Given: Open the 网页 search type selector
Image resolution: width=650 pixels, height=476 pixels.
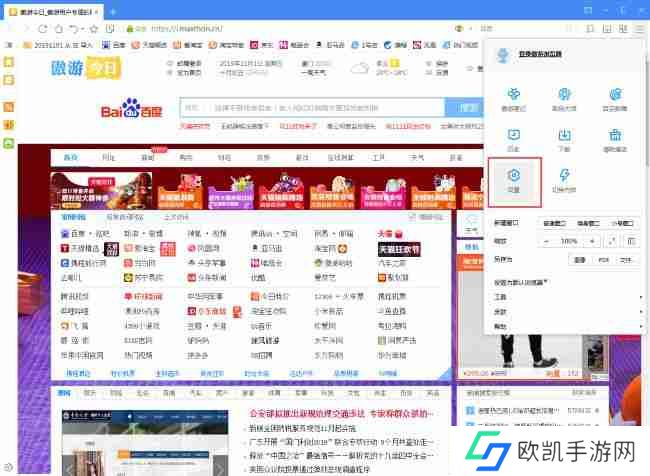Looking at the screenshot, I should point(192,108).
